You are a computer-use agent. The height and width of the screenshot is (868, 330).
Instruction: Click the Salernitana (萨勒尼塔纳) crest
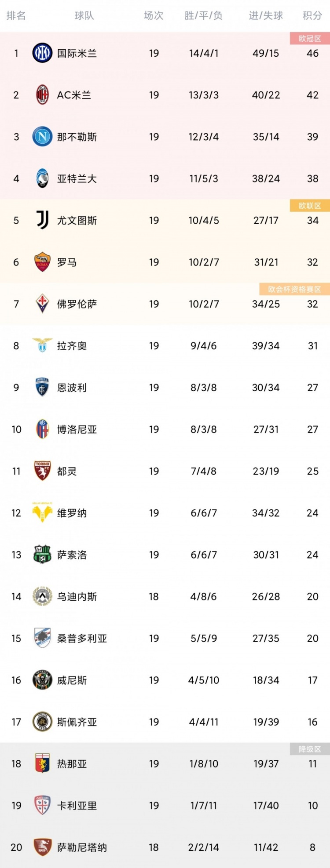pos(42,847)
